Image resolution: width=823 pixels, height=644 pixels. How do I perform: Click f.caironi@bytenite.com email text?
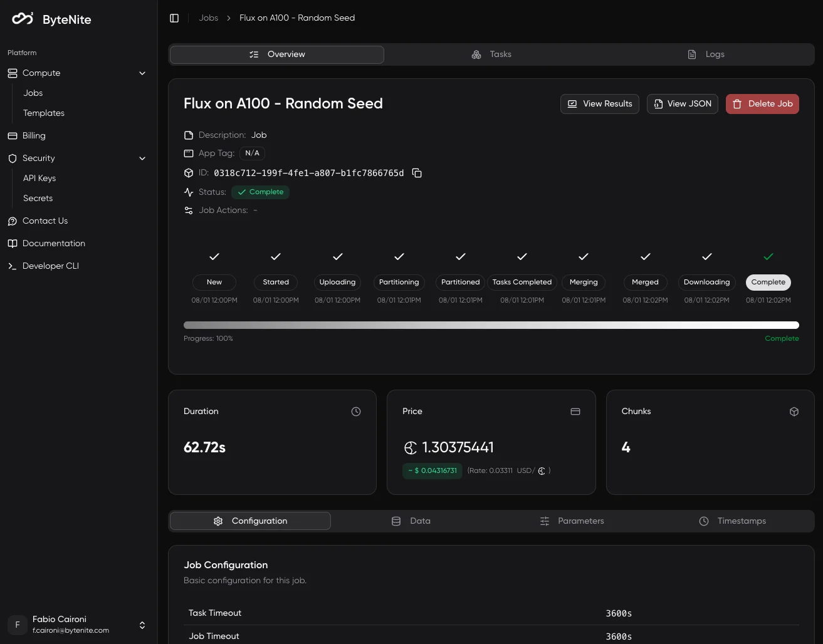pyautogui.click(x=71, y=631)
